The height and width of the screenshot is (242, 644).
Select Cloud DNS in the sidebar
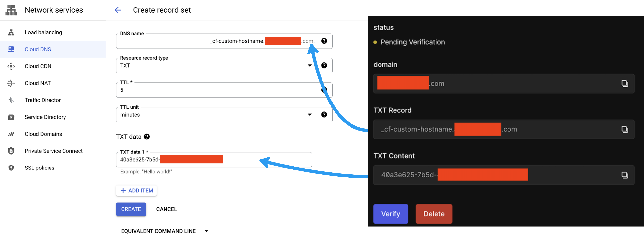(38, 49)
